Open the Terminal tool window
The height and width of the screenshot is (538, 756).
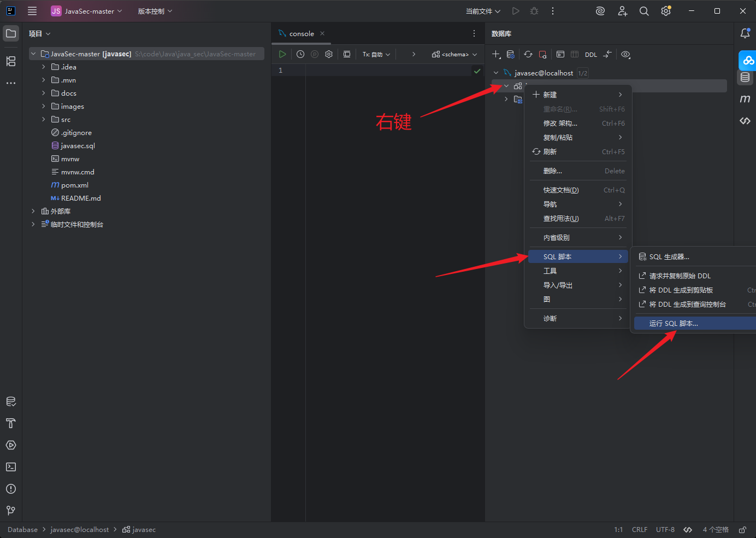(11, 467)
